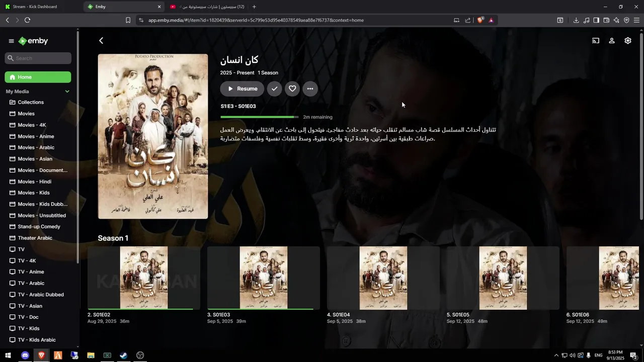The image size is (644, 362).
Task: Click the series poster image
Action: coord(153,136)
